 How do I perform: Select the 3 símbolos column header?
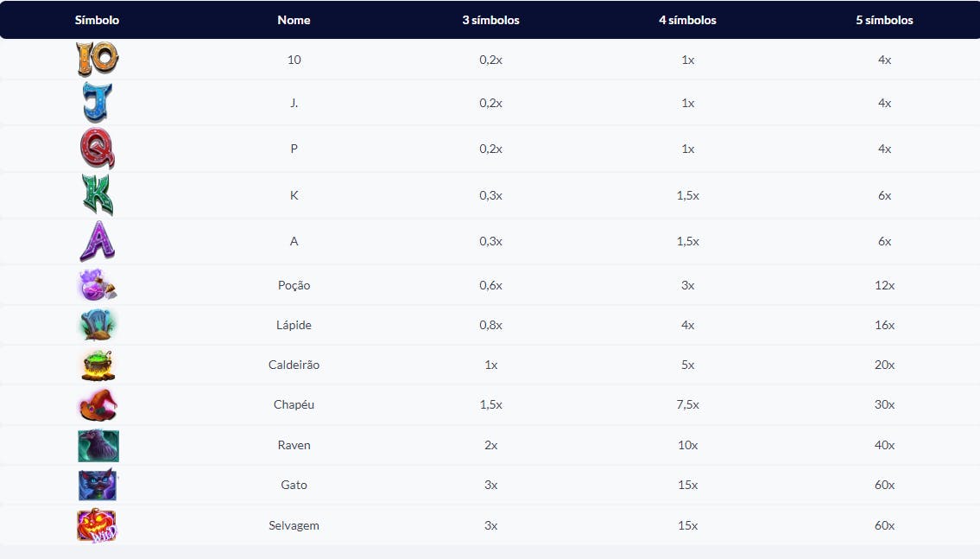pyautogui.click(x=490, y=20)
